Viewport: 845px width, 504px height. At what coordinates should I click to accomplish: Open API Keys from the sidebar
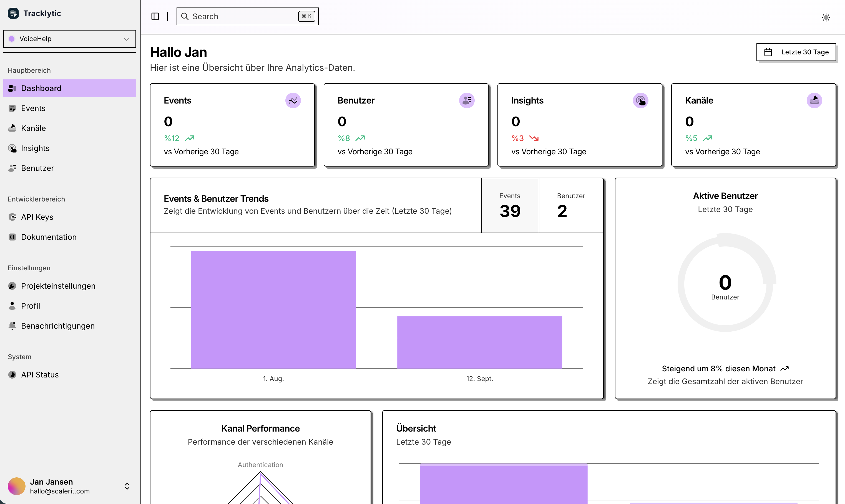click(37, 217)
